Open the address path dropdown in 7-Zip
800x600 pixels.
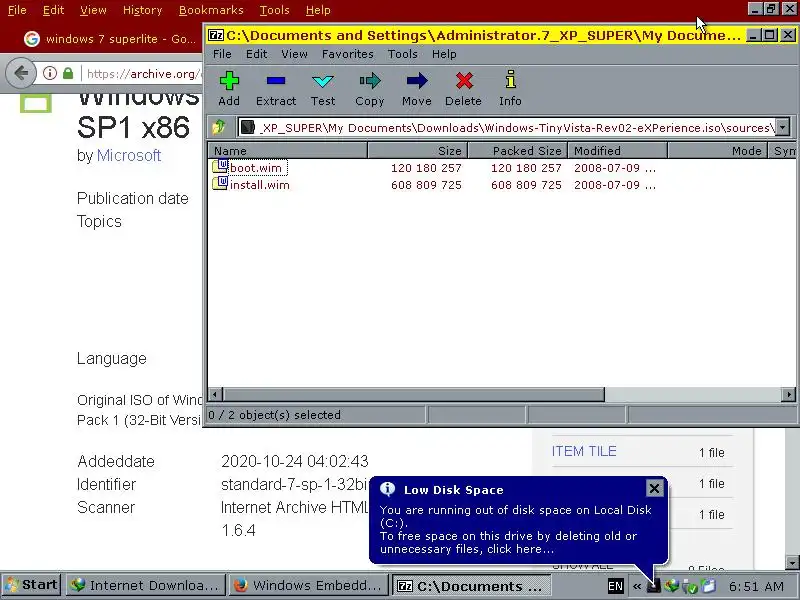[782, 127]
